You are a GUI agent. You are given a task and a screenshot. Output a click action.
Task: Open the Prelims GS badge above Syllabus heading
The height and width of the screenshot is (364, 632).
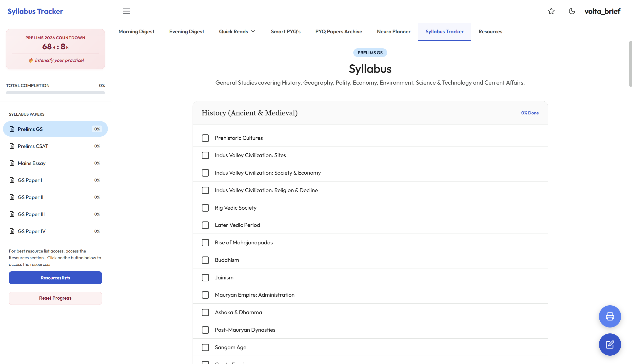370,53
